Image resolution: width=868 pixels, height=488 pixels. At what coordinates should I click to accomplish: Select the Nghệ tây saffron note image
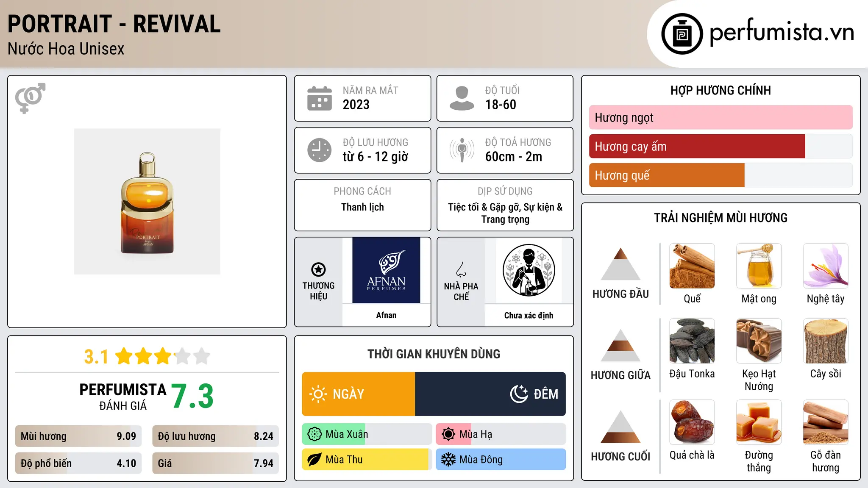(x=826, y=266)
